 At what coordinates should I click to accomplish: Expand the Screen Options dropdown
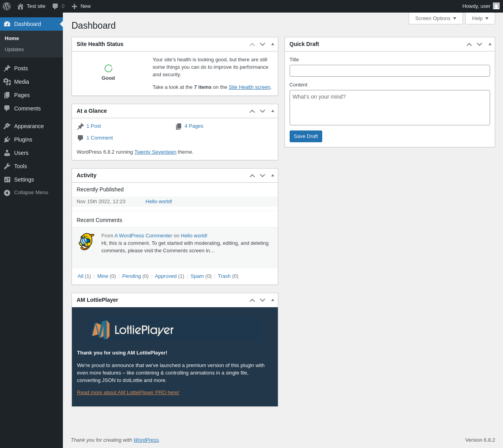(x=436, y=18)
